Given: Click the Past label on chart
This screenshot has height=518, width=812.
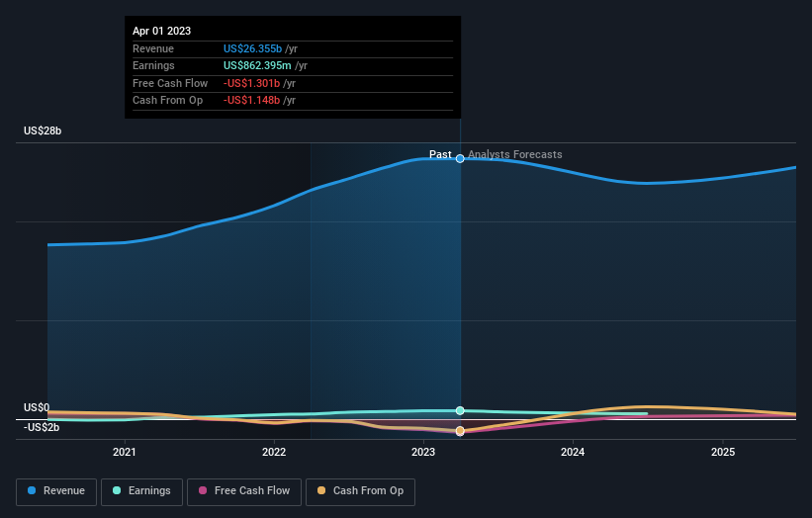Looking at the screenshot, I should (x=440, y=154).
